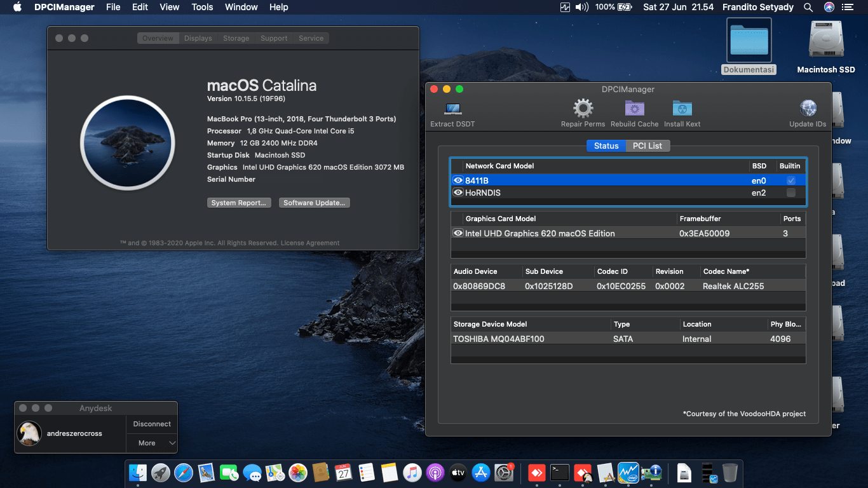Image resolution: width=868 pixels, height=488 pixels.
Task: Disconnect the Anydesk session
Action: [x=151, y=424]
